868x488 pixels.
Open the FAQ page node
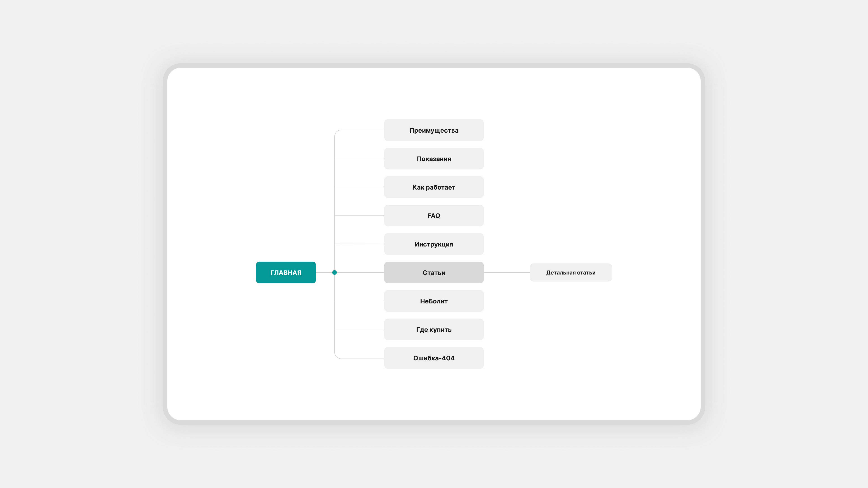pos(434,216)
